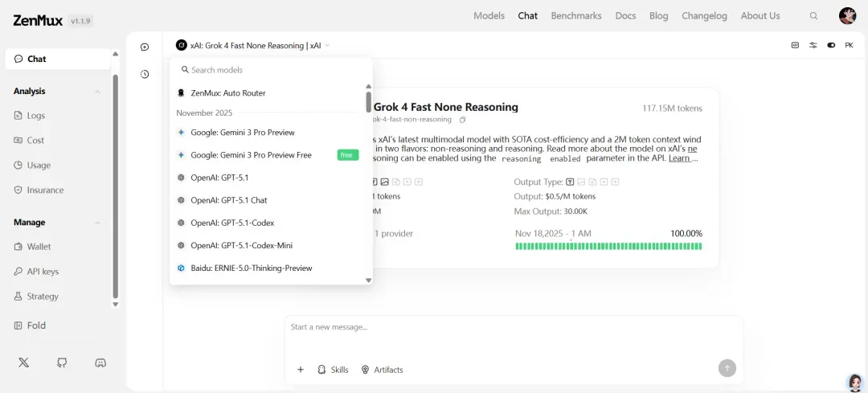868x393 pixels.
Task: Collapse the Analysis section chevron
Action: click(x=97, y=92)
